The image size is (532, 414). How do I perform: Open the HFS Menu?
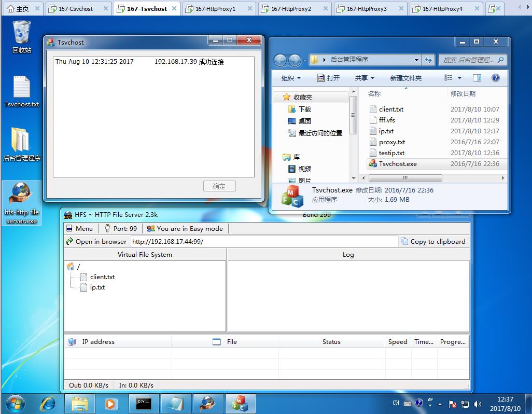[79, 228]
